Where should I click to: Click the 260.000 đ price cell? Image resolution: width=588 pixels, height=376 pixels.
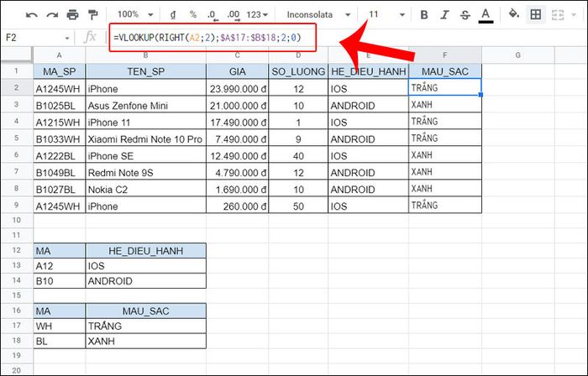pyautogui.click(x=237, y=206)
